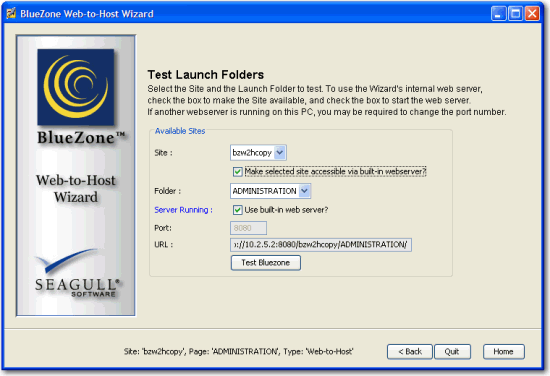Image resolution: width=550 pixels, height=376 pixels.
Task: Click inside the URL text field
Action: click(321, 244)
